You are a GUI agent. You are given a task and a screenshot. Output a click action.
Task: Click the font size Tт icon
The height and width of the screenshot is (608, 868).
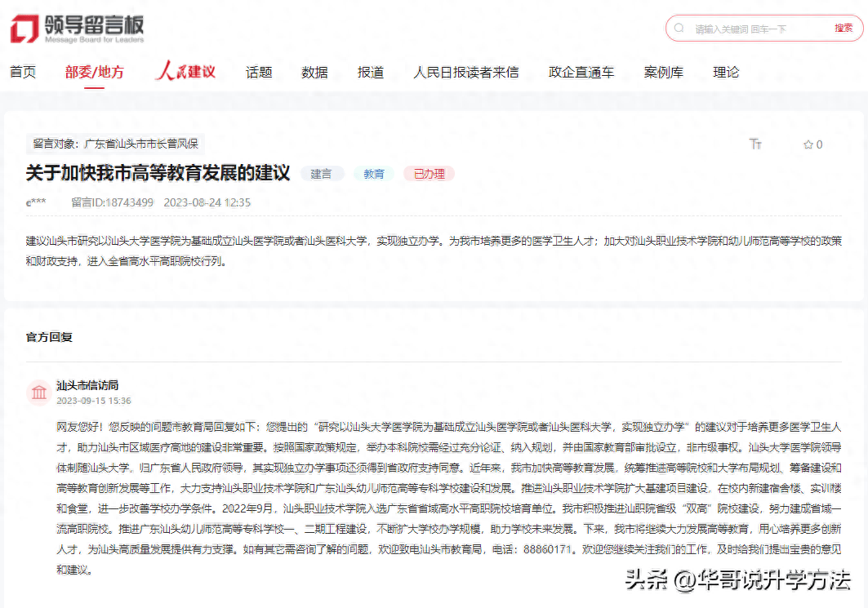point(755,144)
